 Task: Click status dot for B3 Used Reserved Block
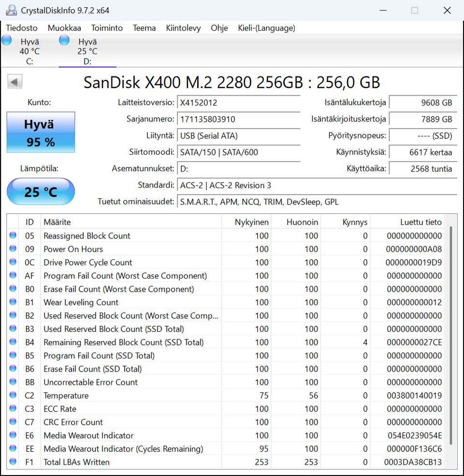13,328
